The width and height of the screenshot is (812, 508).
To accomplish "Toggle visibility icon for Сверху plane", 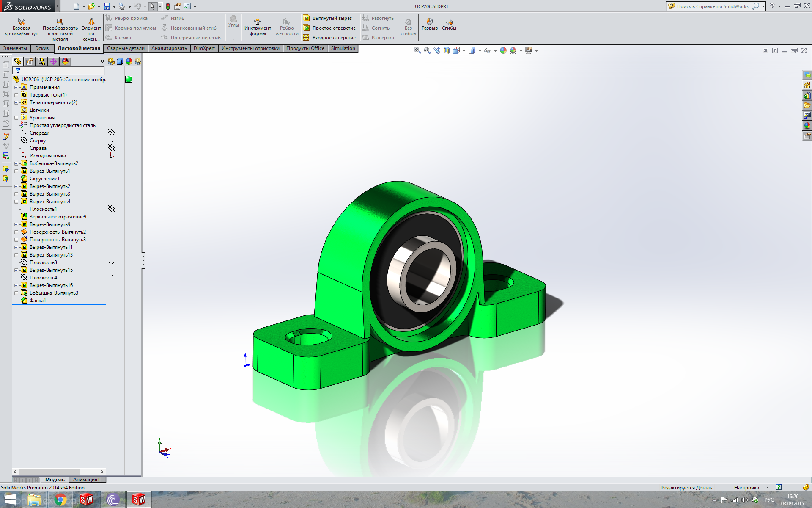I will 111,140.
